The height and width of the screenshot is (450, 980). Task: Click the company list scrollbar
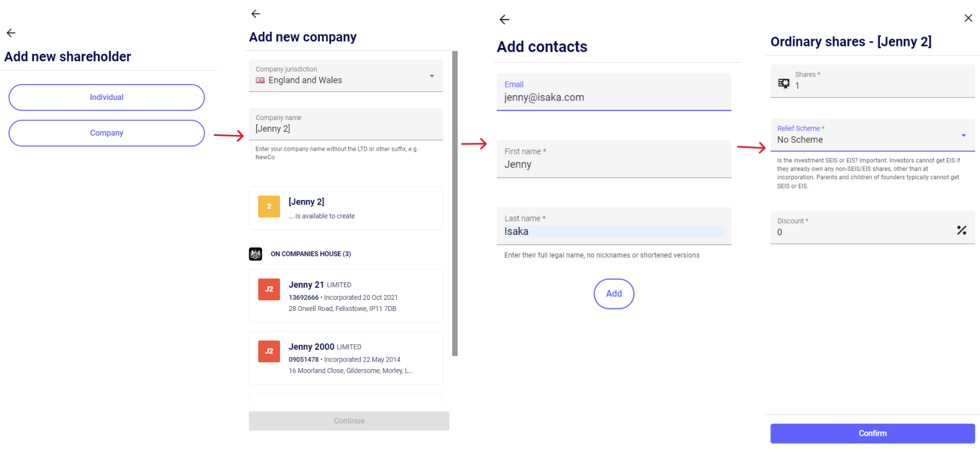(455, 204)
